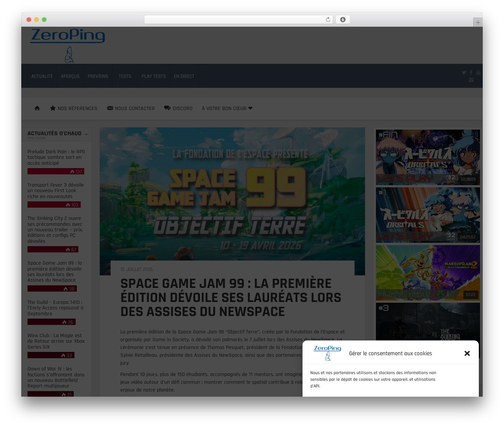Click the ping score bar showing 103

click(54, 205)
